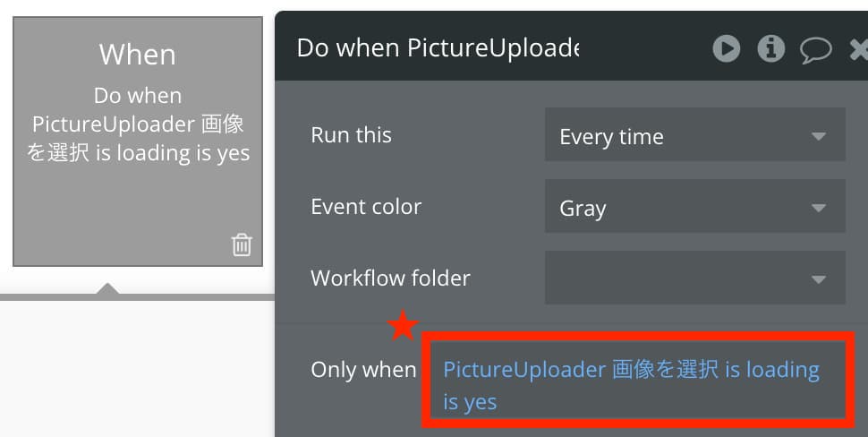The width and height of the screenshot is (868, 437).
Task: Click the Workflow folder label
Action: pos(390,278)
